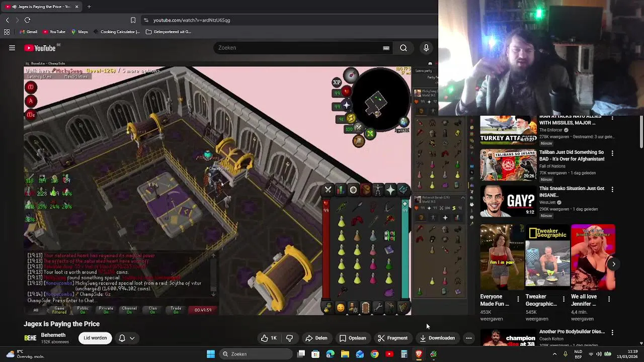Click the browser address bar URL
This screenshot has height=362, width=644.
[x=192, y=20]
